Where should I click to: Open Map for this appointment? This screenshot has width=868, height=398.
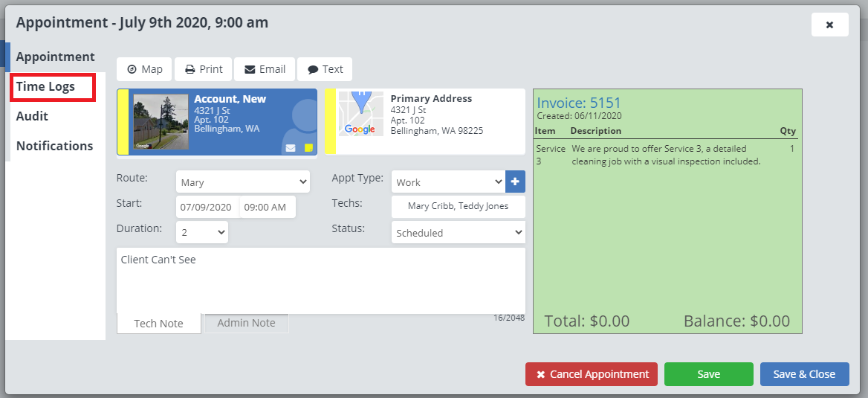pyautogui.click(x=144, y=69)
